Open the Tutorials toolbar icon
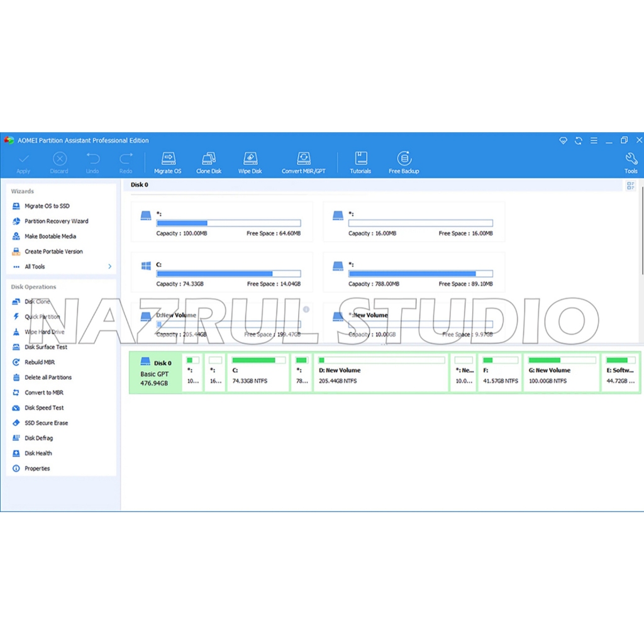Viewport: 644px width, 644px height. [x=360, y=162]
